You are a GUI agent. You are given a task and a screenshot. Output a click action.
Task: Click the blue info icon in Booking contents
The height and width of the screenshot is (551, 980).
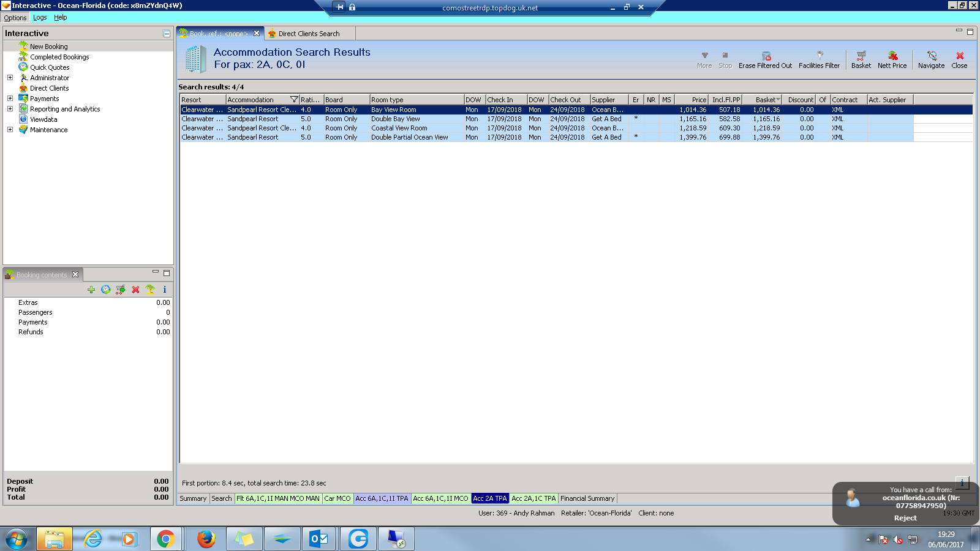point(165,290)
